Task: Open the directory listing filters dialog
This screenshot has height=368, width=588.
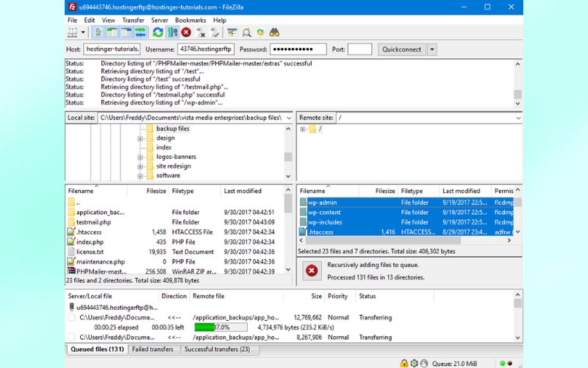Action: point(232,32)
